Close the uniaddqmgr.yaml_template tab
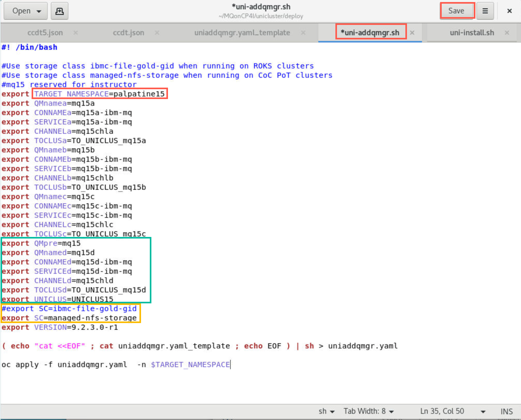 pos(303,33)
